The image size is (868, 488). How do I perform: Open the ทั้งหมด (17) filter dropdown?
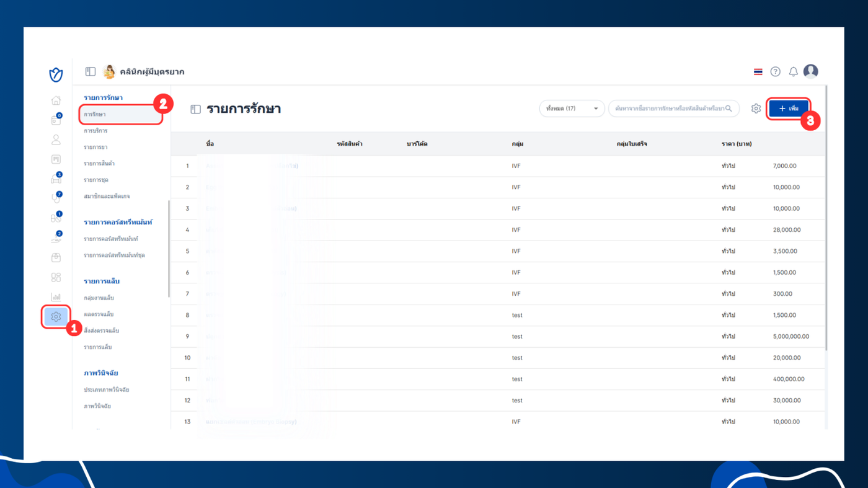pyautogui.click(x=572, y=109)
